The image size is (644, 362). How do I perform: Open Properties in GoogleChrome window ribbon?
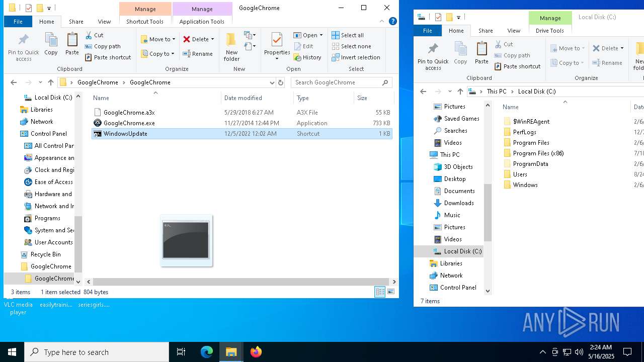click(277, 46)
